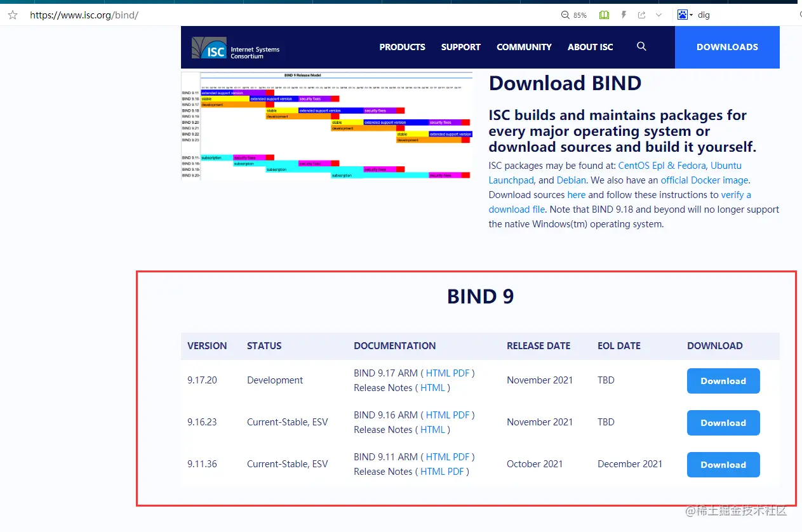The width and height of the screenshot is (802, 532).
Task: Open BIND 9.17 ARM PDF documentation
Action: coord(461,373)
